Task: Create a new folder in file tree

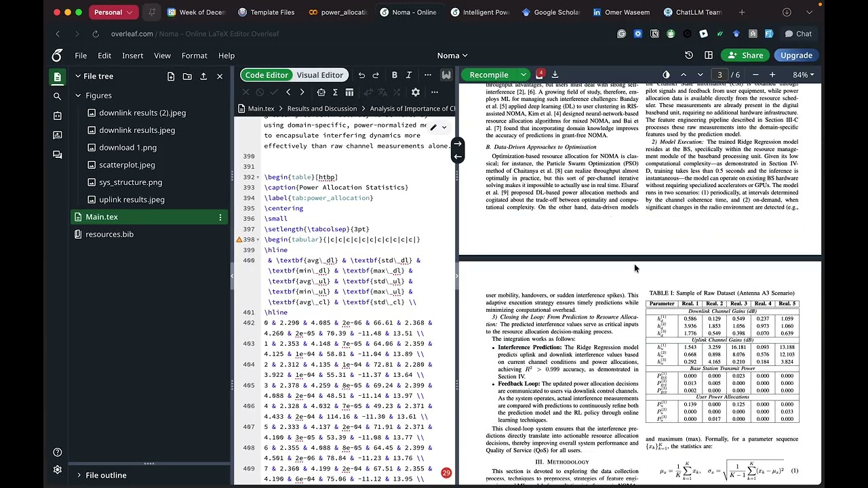Action: 187,77
